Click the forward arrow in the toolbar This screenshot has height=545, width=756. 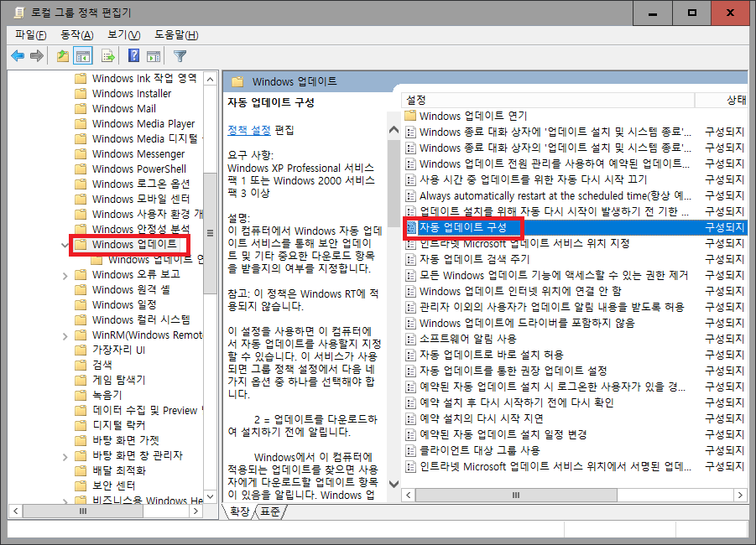37,56
